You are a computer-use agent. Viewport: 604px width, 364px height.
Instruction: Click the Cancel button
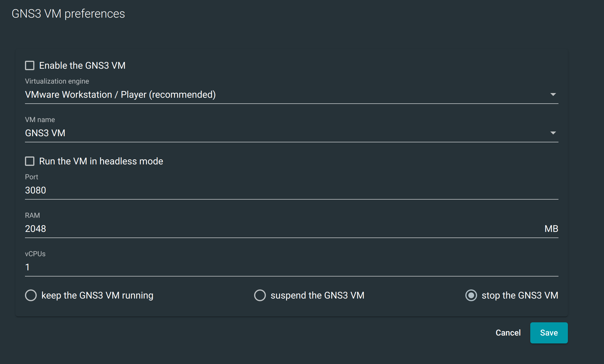pos(508,333)
